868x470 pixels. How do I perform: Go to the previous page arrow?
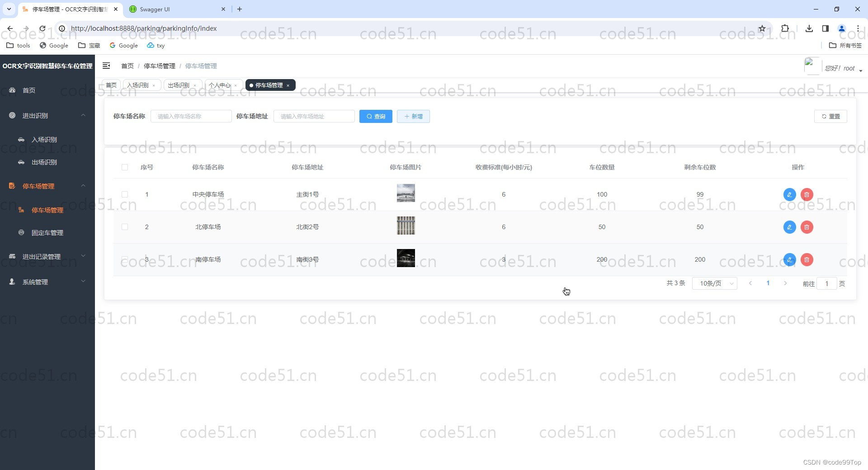pyautogui.click(x=750, y=283)
